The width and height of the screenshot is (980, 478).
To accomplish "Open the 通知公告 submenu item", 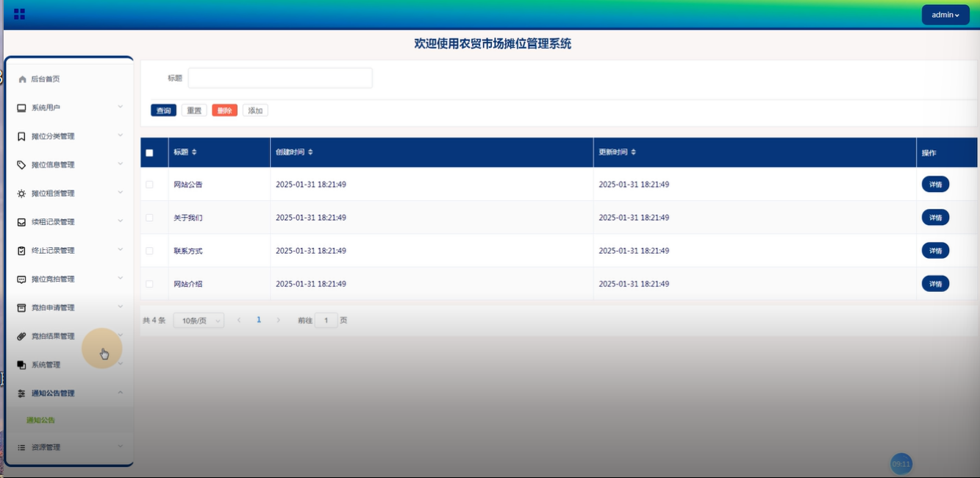I will pyautogui.click(x=41, y=421).
